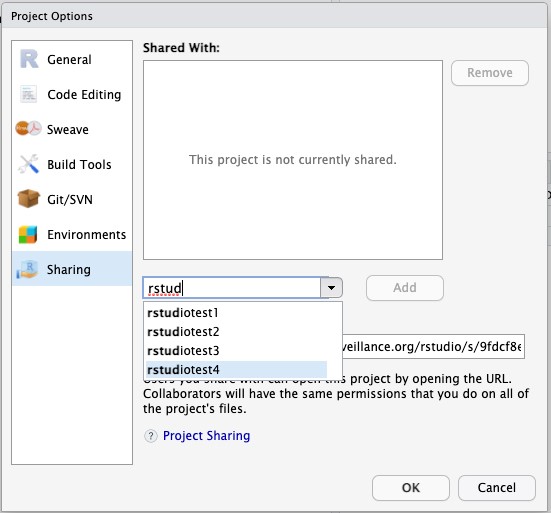Pick rstudiotest3 from the suggestion list
551x513 pixels.
coord(236,350)
